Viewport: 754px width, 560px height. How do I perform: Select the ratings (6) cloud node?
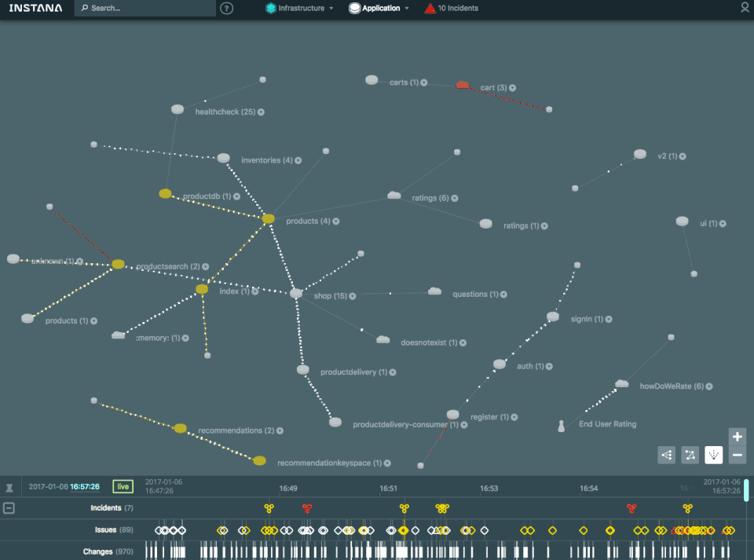(393, 195)
